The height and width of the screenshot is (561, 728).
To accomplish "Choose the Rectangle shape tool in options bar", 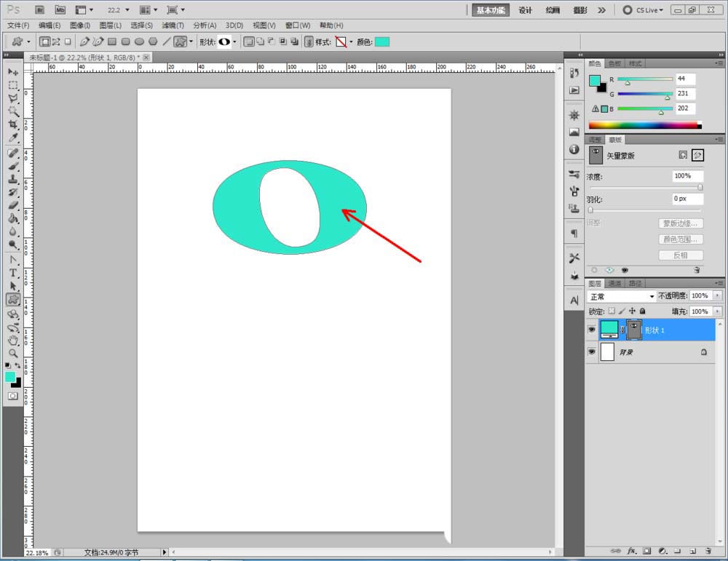I will pos(112,41).
